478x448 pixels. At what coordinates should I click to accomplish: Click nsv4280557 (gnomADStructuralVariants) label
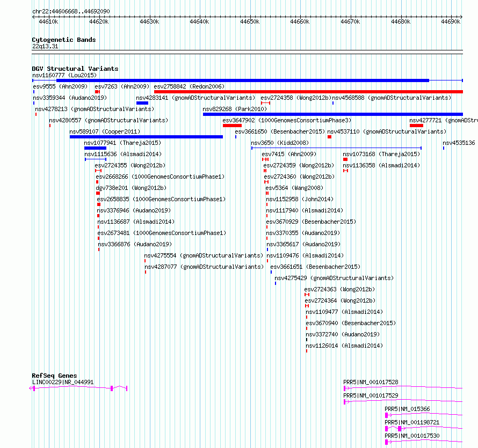(x=108, y=120)
